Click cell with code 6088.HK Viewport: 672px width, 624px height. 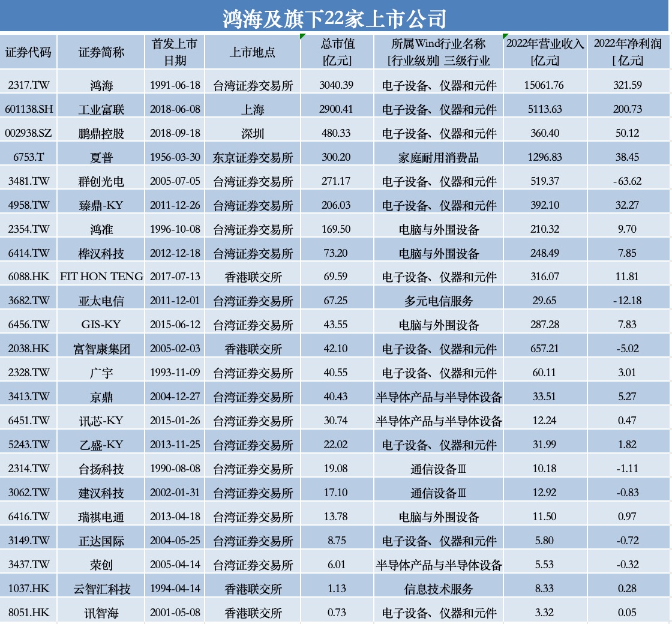coord(29,277)
